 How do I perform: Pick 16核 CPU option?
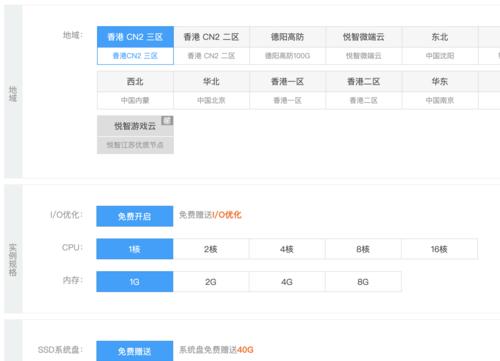click(x=439, y=249)
